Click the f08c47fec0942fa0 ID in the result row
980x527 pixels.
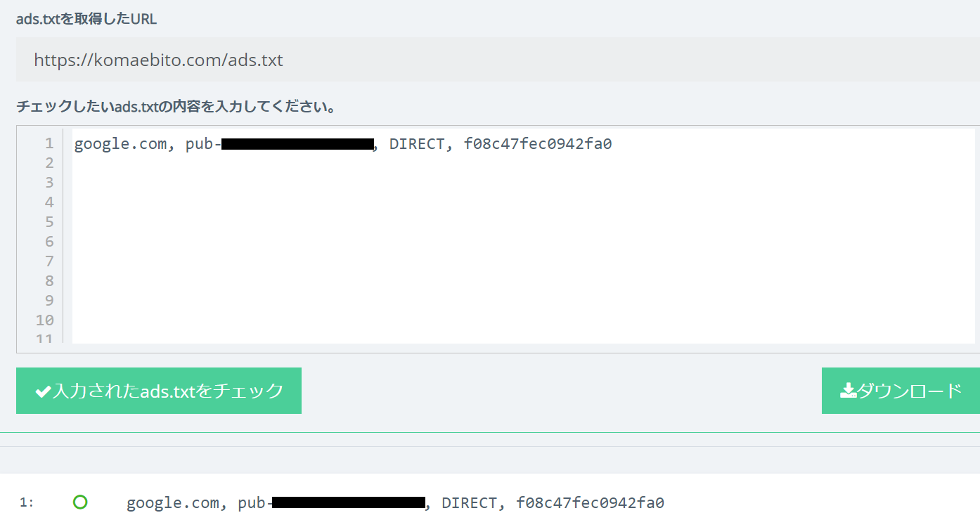tap(590, 503)
